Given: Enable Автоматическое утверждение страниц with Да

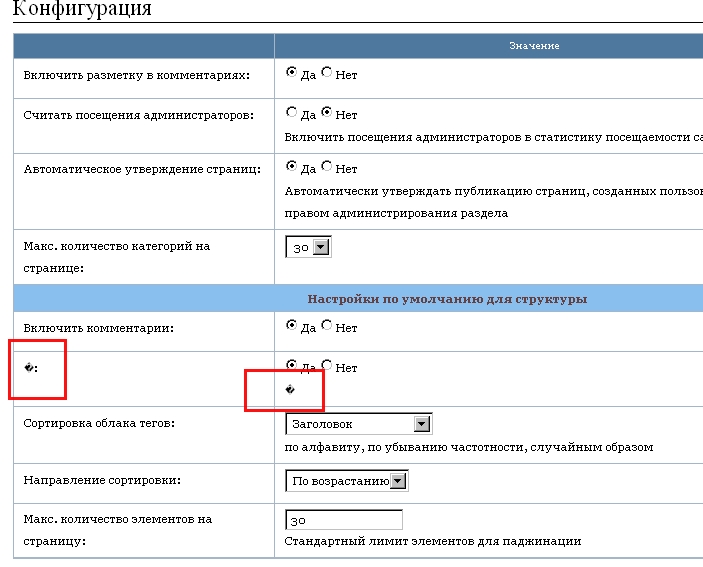Looking at the screenshot, I should click(291, 167).
